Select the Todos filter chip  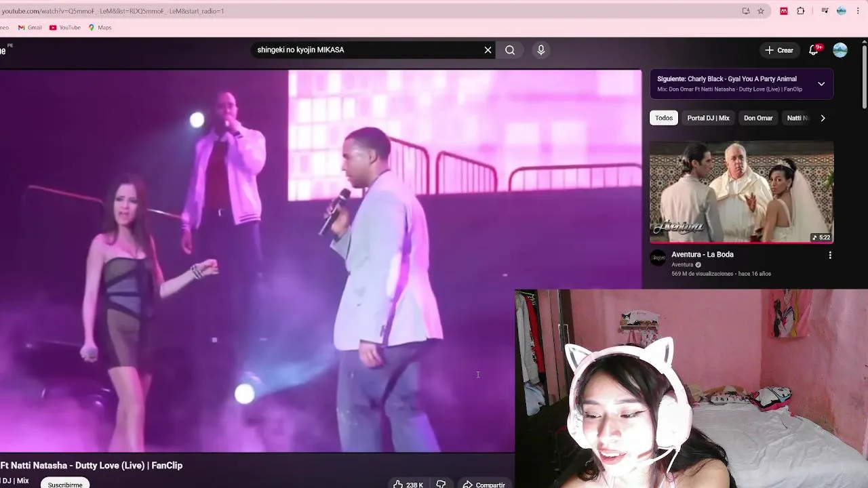664,118
